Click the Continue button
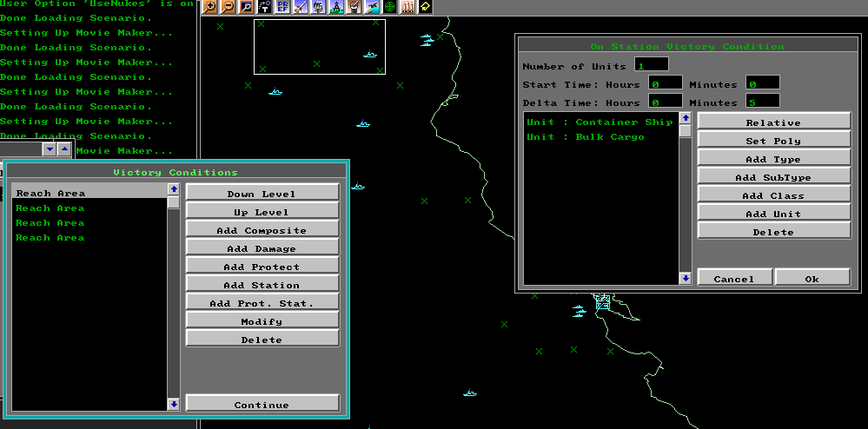 click(262, 403)
